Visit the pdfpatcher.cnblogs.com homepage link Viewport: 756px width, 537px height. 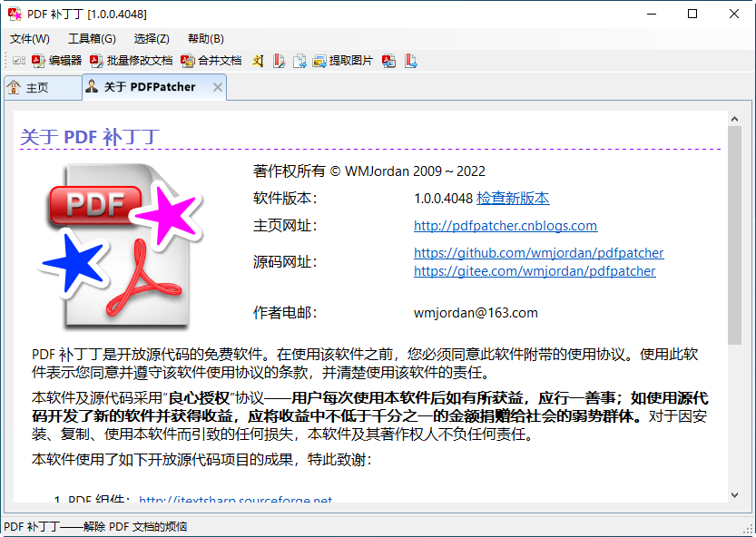(x=506, y=226)
